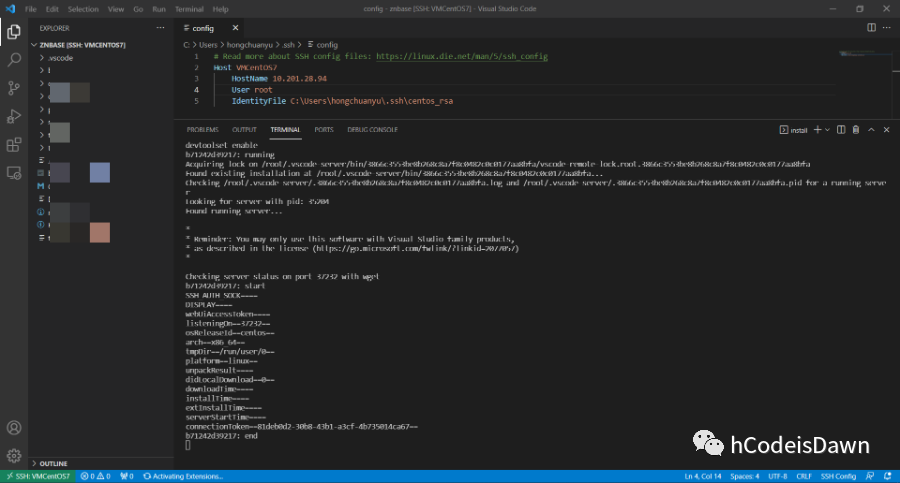
Task: Click the Activating Extensions status item
Action: pyautogui.click(x=183, y=476)
